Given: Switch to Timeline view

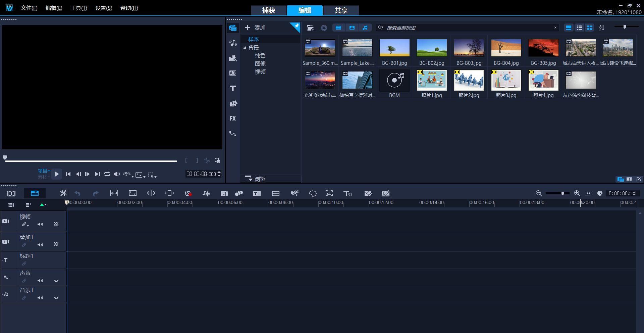Looking at the screenshot, I should pos(35,193).
